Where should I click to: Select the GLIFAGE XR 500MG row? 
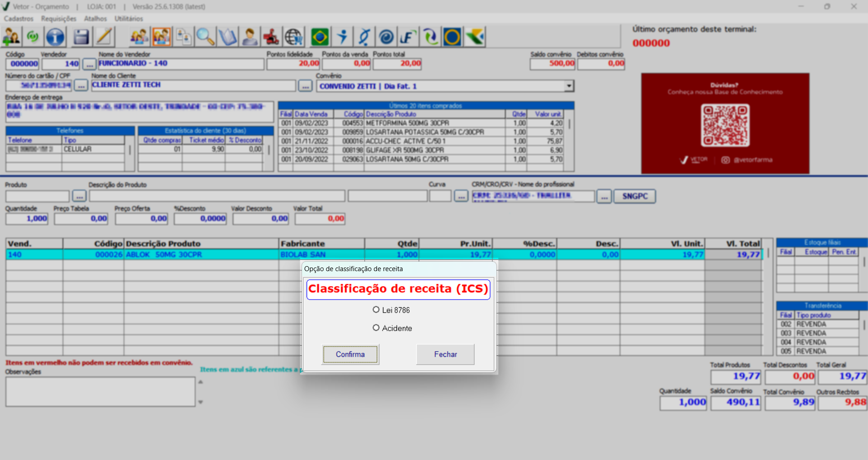[421, 150]
